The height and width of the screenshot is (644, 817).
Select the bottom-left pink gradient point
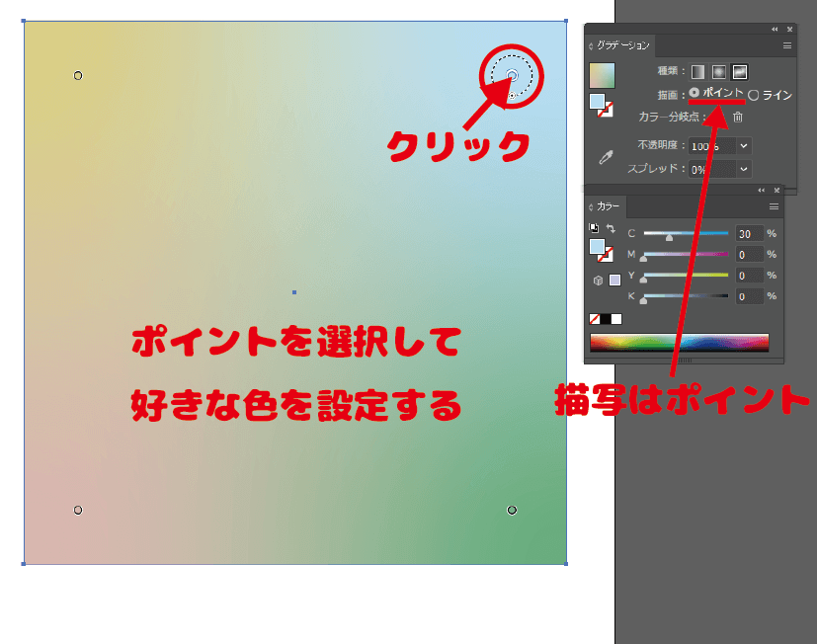pyautogui.click(x=78, y=510)
